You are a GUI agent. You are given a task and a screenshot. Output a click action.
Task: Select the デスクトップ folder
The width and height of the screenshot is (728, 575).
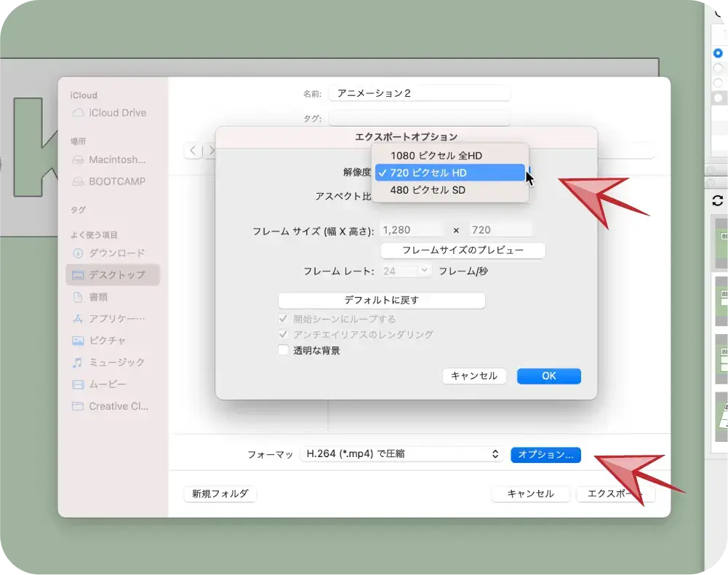[116, 275]
